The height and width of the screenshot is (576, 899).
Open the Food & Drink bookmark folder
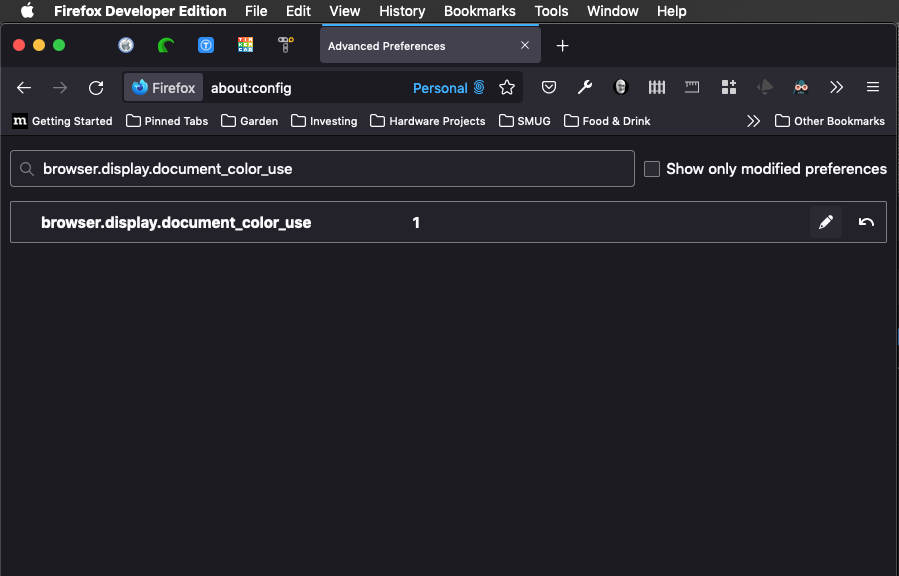point(607,121)
